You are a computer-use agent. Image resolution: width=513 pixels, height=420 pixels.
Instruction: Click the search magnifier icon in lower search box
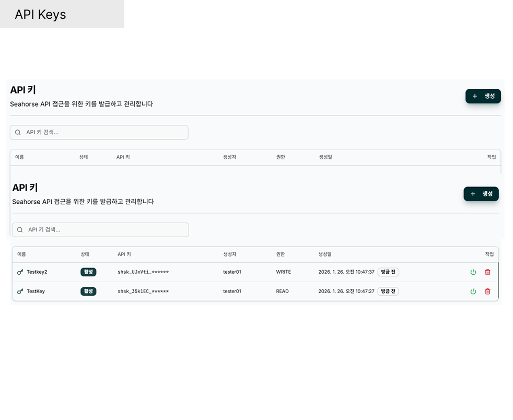tap(20, 230)
